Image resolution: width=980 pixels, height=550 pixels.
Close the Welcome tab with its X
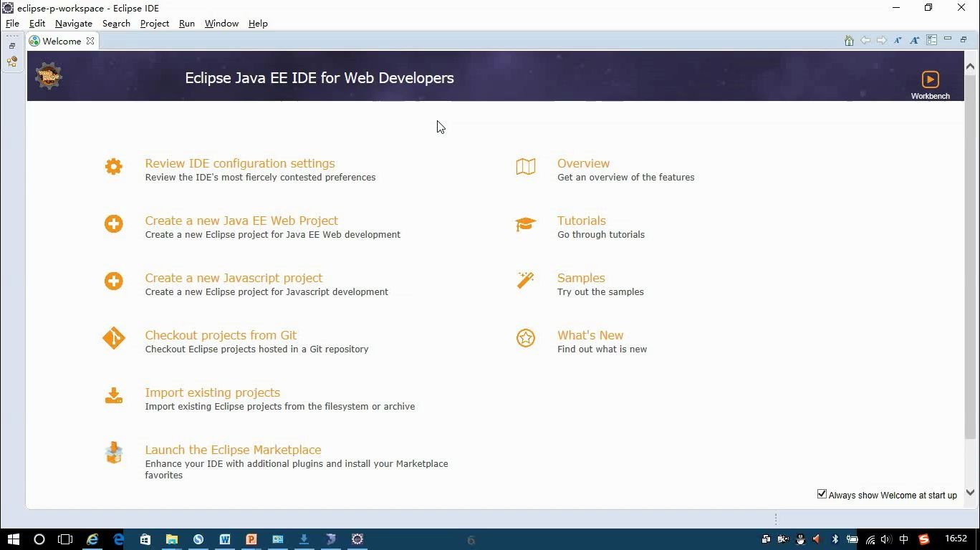point(90,41)
